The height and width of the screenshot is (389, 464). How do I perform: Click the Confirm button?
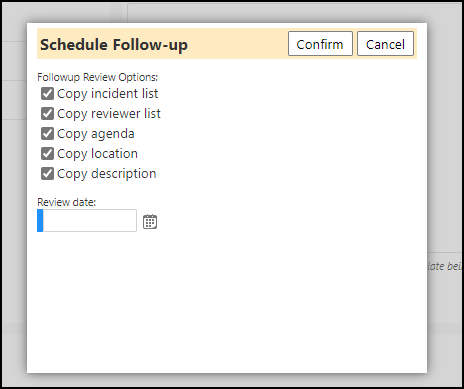[x=320, y=44]
